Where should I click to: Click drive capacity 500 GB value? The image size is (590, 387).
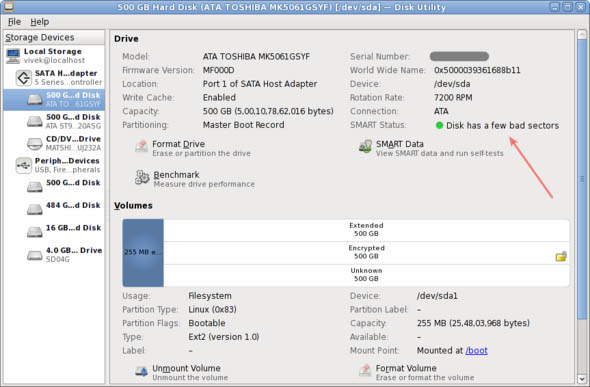click(268, 111)
